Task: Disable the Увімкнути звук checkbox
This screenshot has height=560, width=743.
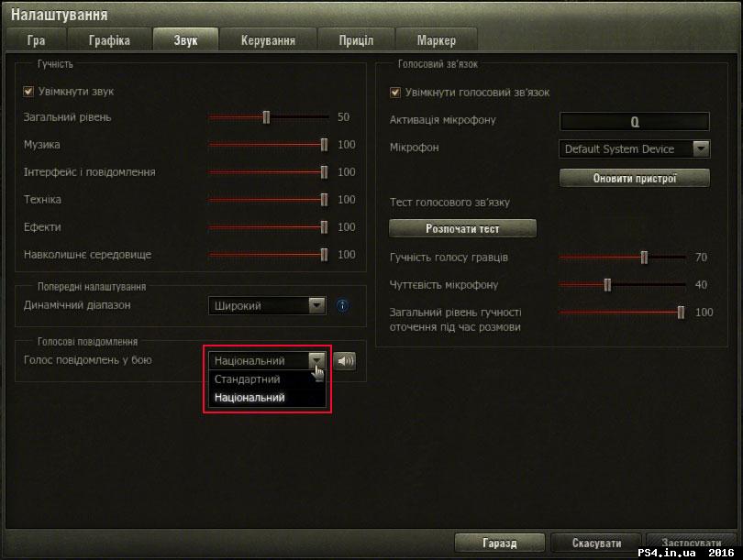Action: pyautogui.click(x=28, y=91)
